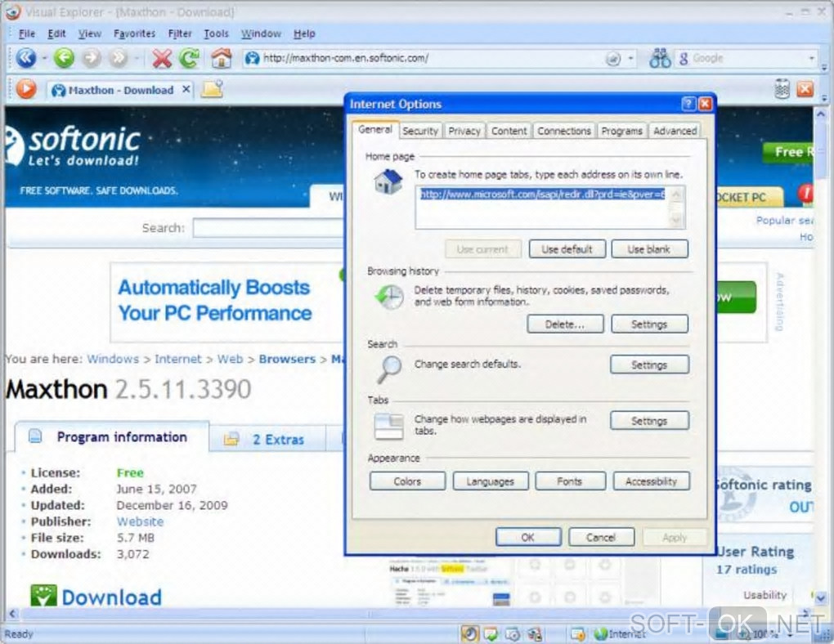Image resolution: width=834 pixels, height=644 pixels.
Task: Click the 2 Extras folder icon
Action: [x=231, y=439]
